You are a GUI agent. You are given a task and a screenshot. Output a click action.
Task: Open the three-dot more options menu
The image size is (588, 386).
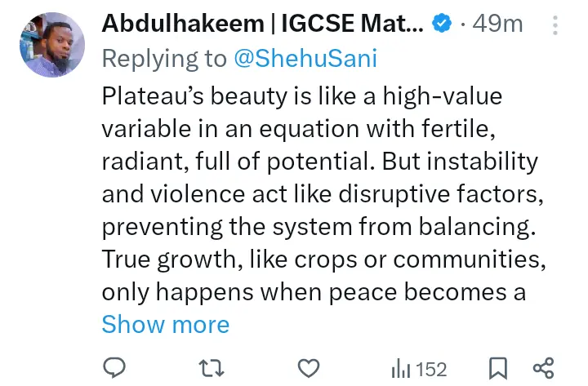pyautogui.click(x=555, y=24)
